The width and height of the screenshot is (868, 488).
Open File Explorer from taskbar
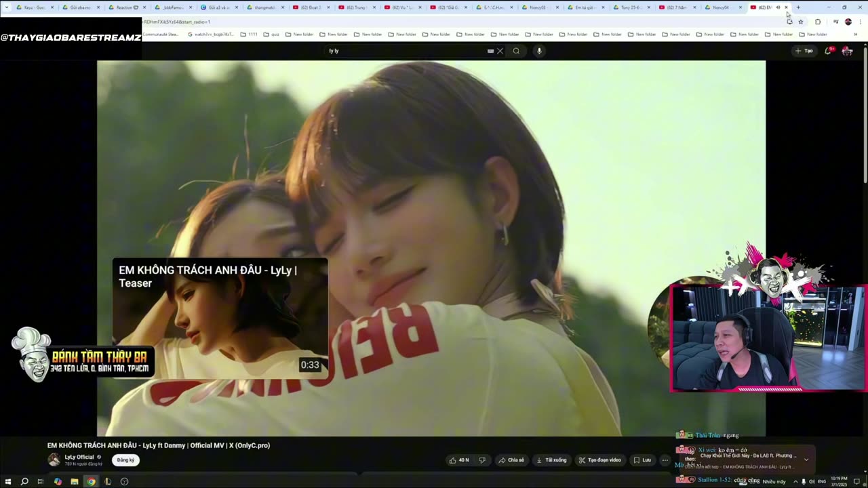tap(74, 481)
